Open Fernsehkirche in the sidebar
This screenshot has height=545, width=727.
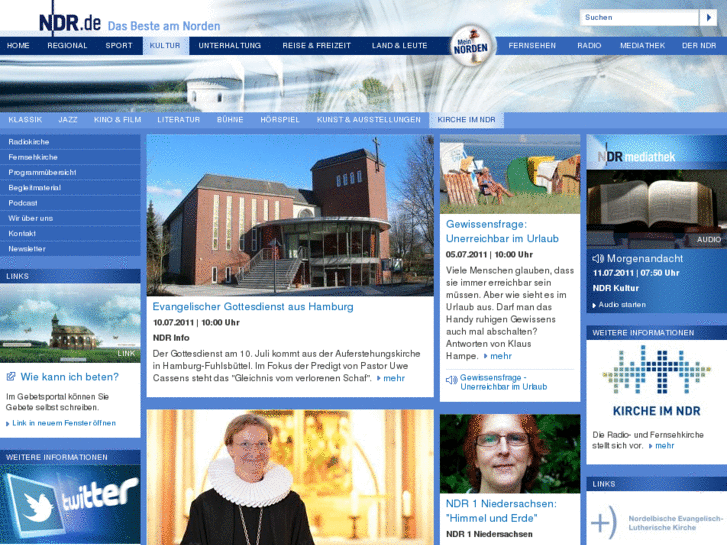click(x=70, y=157)
